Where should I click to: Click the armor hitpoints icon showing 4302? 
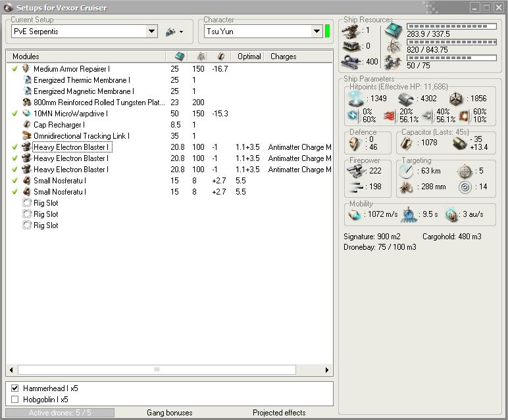pos(405,99)
